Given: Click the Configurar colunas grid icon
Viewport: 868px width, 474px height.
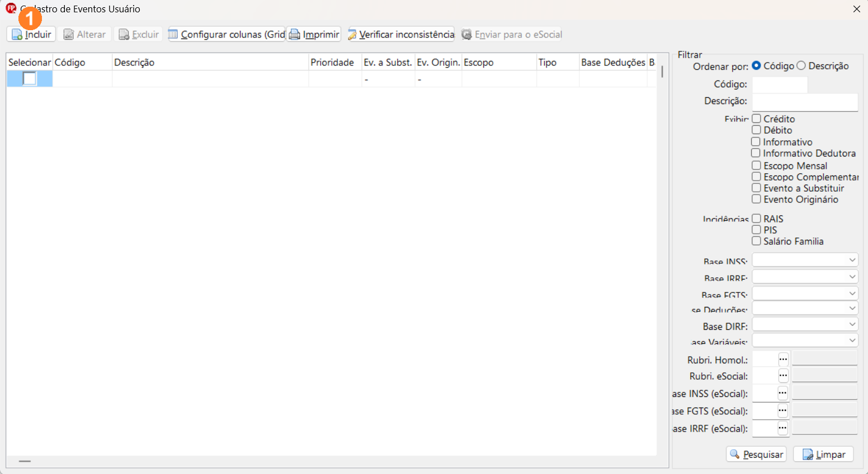Looking at the screenshot, I should coord(173,35).
